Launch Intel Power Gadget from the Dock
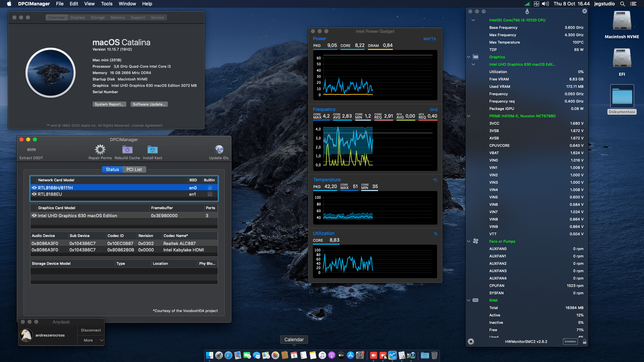Image resolution: width=644 pixels, height=362 pixels. tap(392, 355)
